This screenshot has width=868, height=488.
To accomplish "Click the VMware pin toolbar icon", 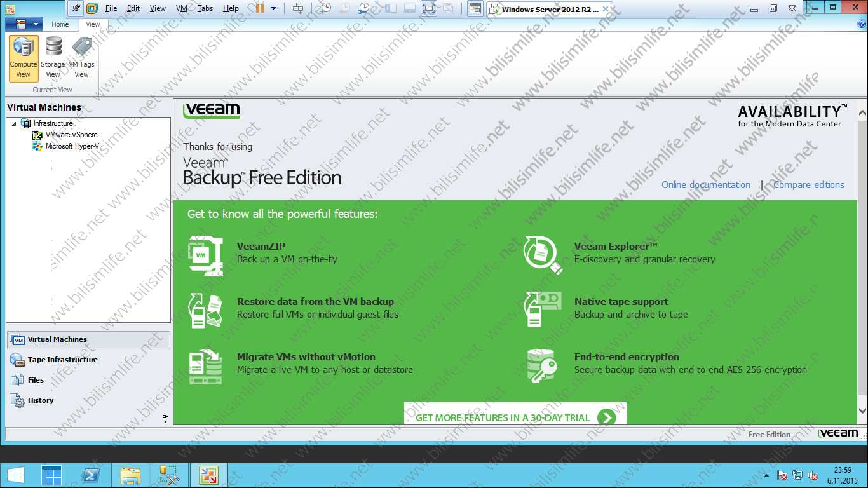I will (77, 8).
